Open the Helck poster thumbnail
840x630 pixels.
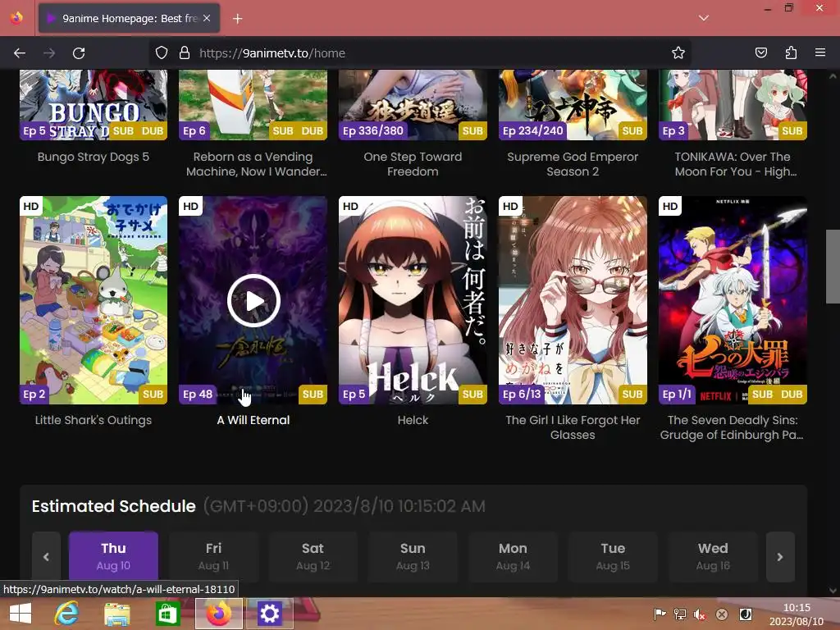point(413,300)
